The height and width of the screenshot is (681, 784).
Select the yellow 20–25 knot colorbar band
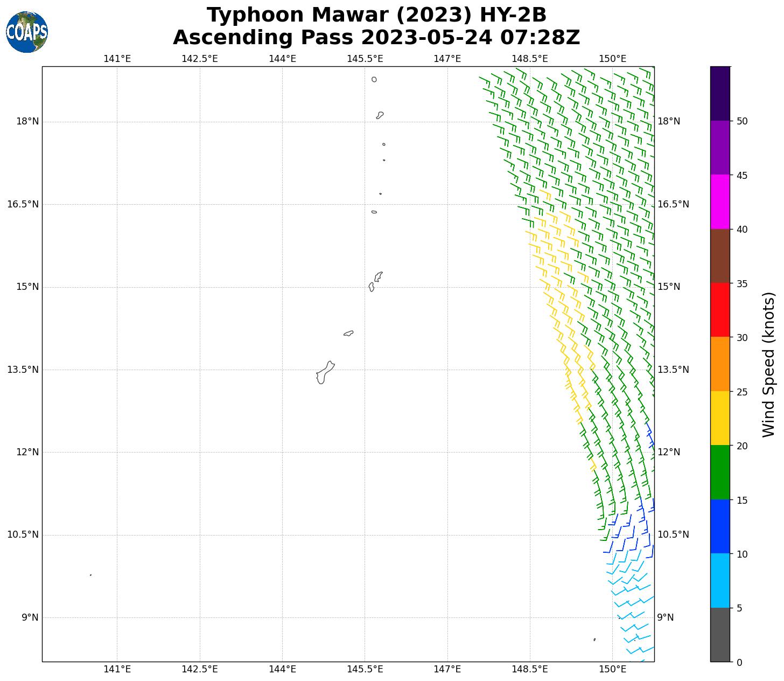(x=720, y=418)
